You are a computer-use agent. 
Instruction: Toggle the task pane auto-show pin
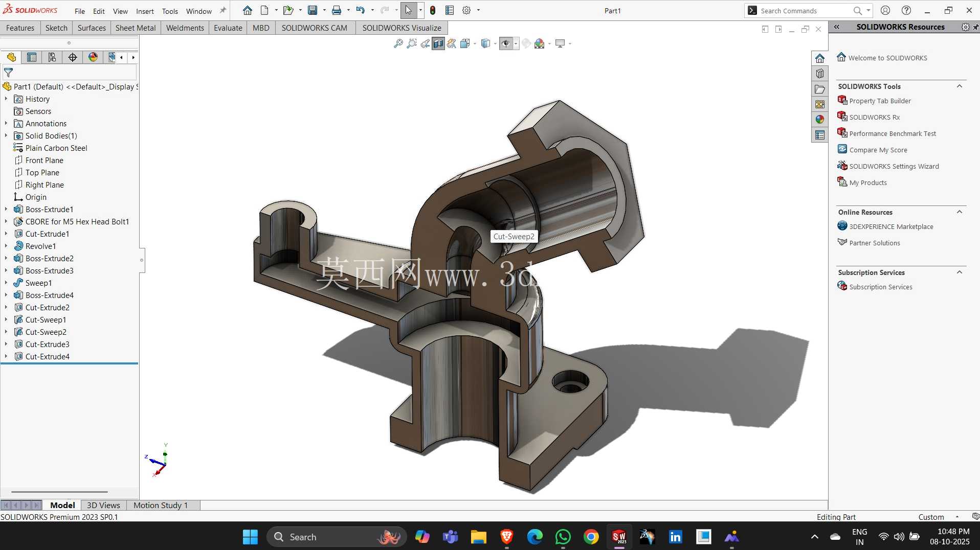(976, 27)
